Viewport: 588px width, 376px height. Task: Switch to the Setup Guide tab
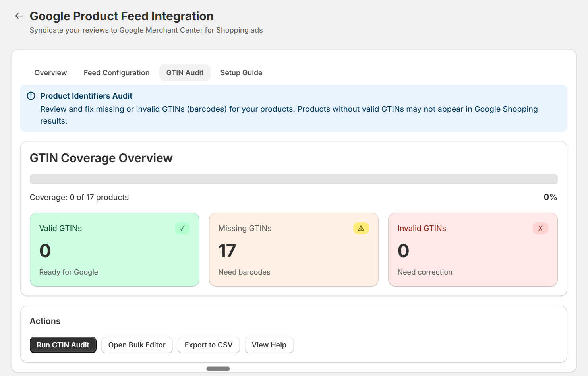click(241, 72)
